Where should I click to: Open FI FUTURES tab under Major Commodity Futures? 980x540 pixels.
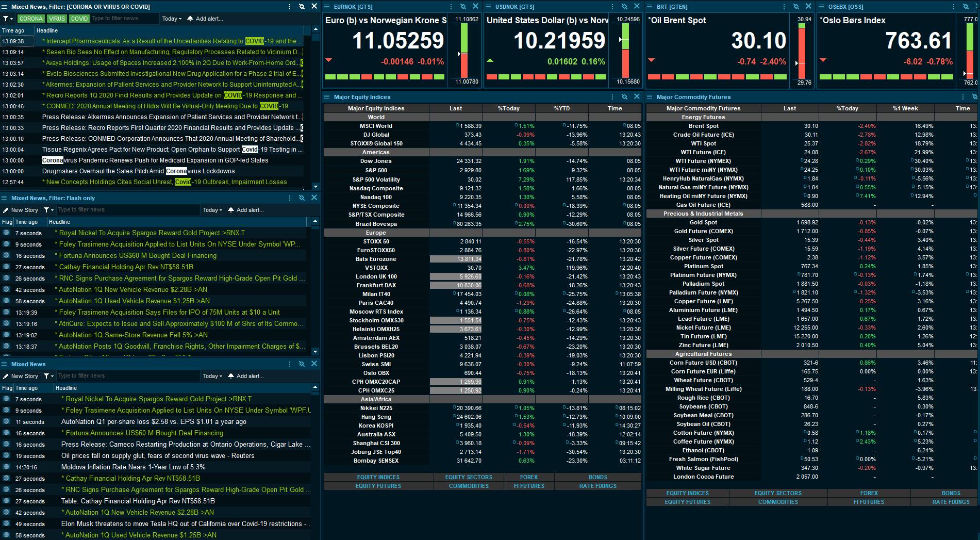coord(869,502)
